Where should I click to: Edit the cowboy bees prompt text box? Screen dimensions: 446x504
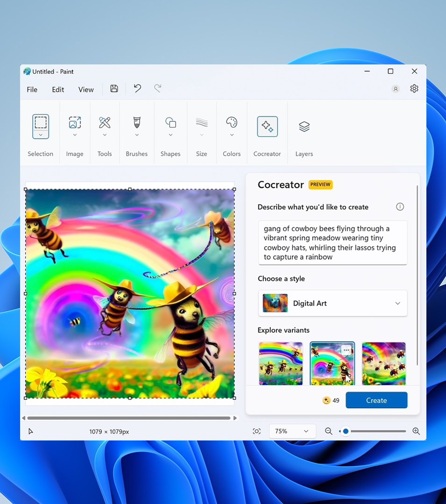click(333, 243)
